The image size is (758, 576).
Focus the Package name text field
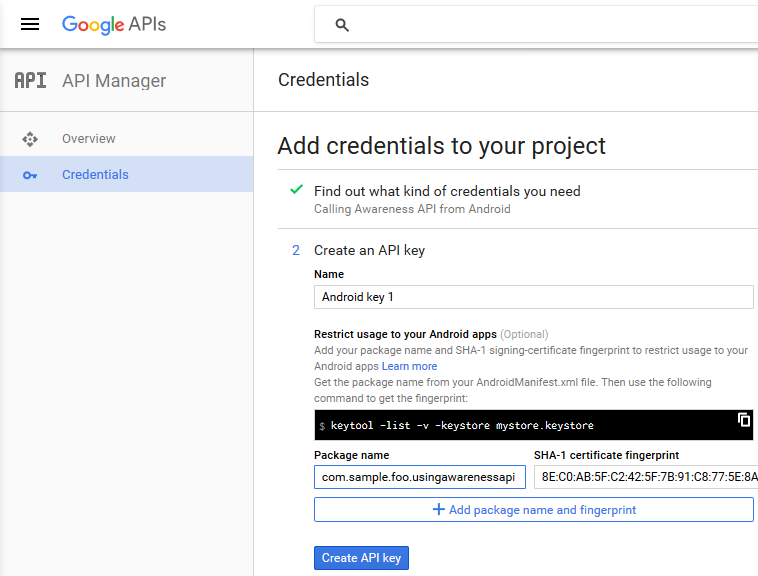(x=419, y=478)
